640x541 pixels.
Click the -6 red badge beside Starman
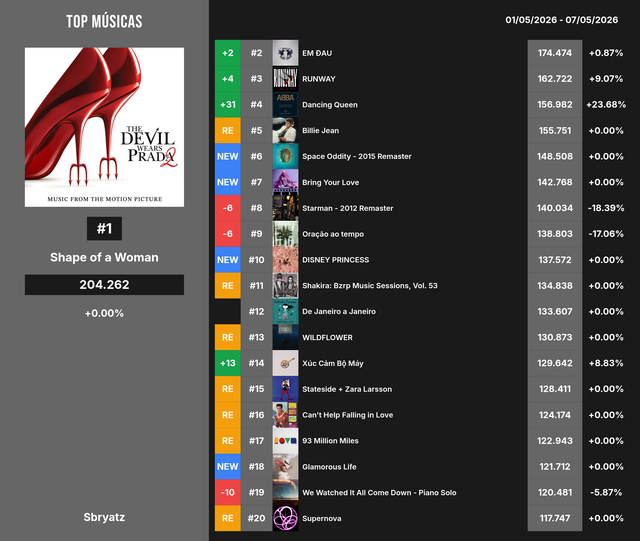point(228,208)
